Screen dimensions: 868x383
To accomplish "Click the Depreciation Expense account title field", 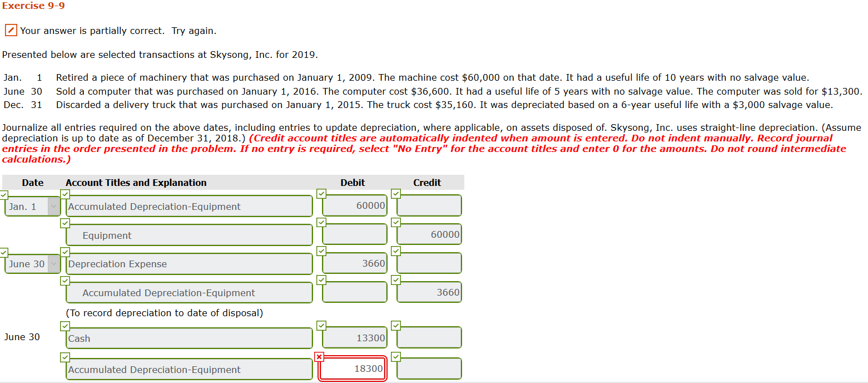I will point(190,264).
